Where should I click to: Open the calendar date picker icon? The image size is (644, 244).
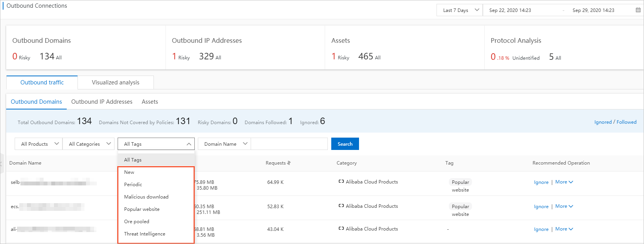coord(638,10)
